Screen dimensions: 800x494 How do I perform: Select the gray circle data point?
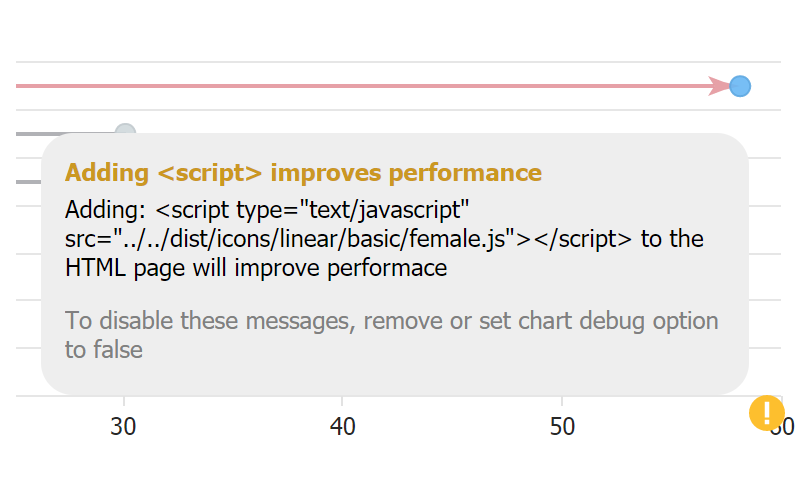(x=124, y=133)
